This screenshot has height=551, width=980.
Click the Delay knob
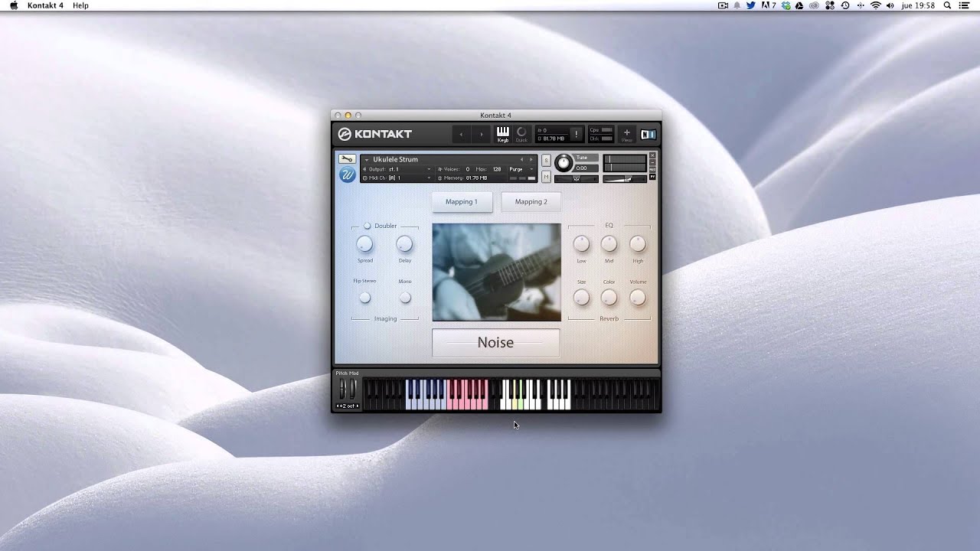[x=404, y=244]
